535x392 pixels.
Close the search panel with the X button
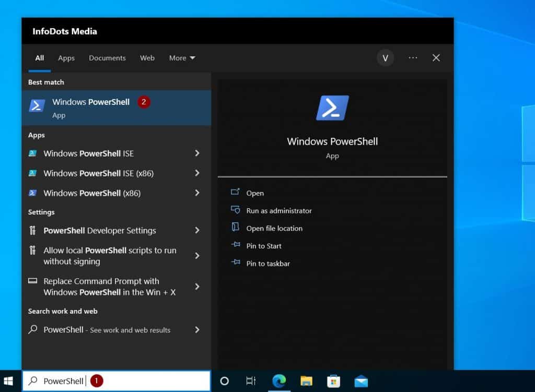[x=436, y=58]
